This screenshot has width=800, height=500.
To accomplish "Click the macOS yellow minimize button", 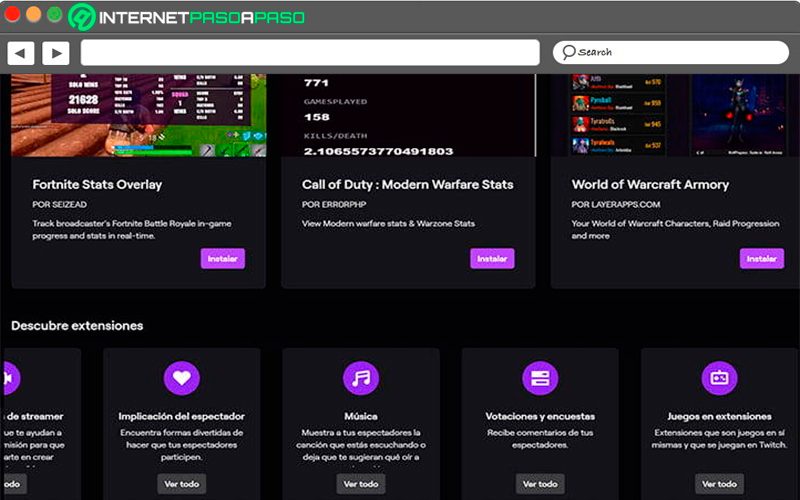I will pyautogui.click(x=34, y=14).
